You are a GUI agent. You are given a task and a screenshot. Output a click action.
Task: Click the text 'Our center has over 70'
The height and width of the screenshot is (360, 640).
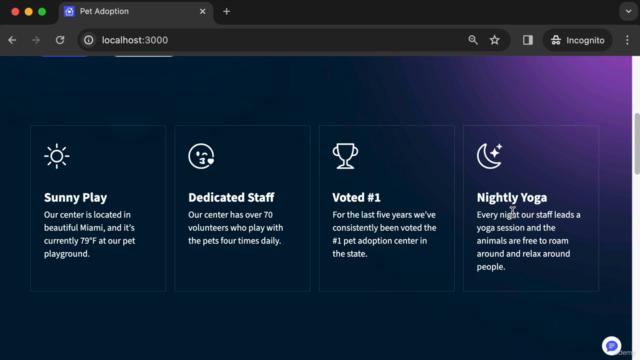click(x=230, y=215)
